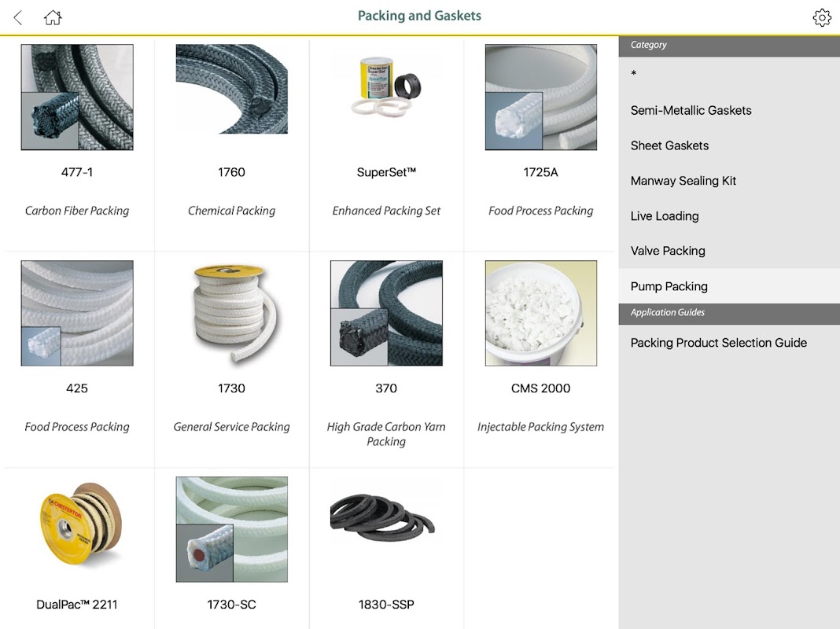Click Food Process Packing under 1725A
Viewport: 840px width, 629px height.
(x=540, y=211)
